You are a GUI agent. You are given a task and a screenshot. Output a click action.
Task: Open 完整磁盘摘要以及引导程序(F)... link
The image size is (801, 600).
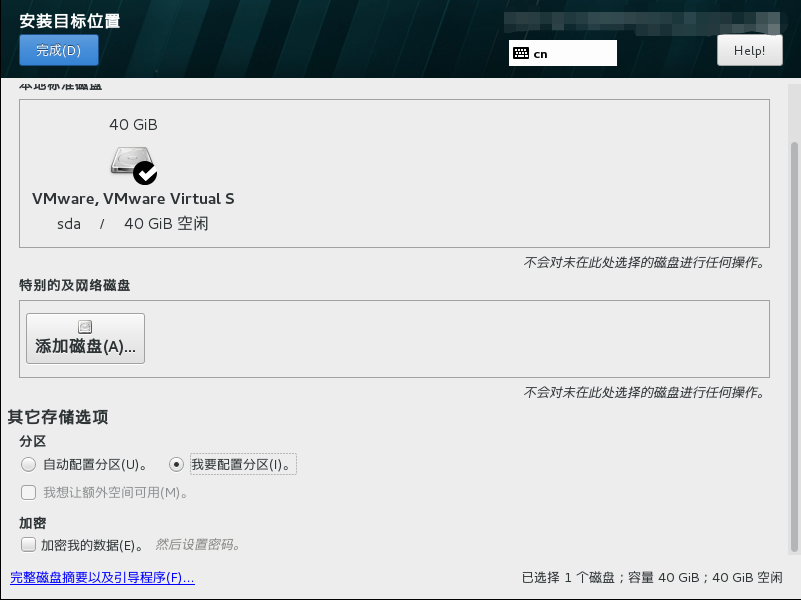click(x=102, y=578)
